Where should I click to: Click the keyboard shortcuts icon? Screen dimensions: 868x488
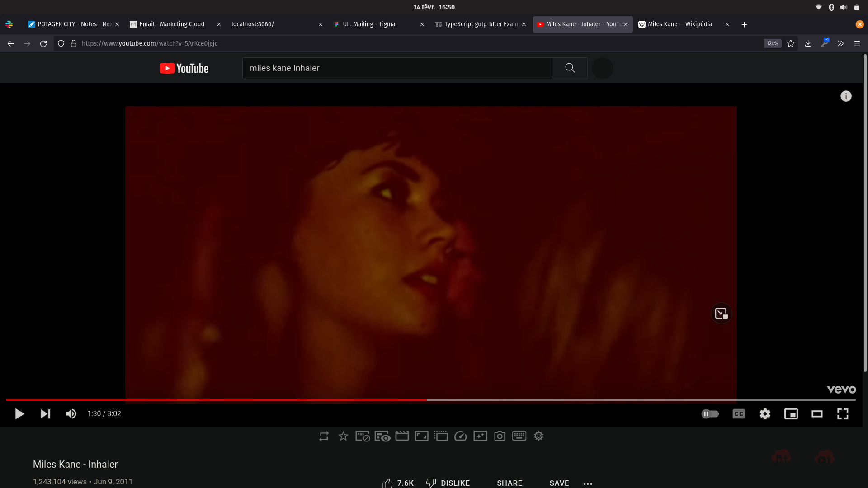[x=519, y=436]
